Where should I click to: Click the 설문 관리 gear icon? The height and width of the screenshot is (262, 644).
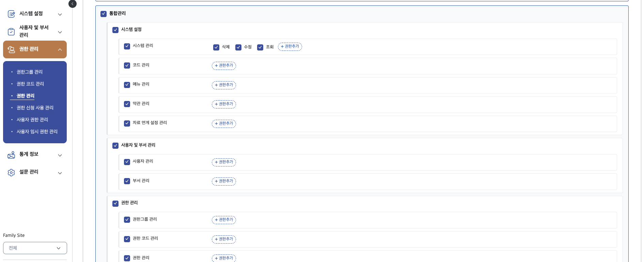pyautogui.click(x=11, y=173)
